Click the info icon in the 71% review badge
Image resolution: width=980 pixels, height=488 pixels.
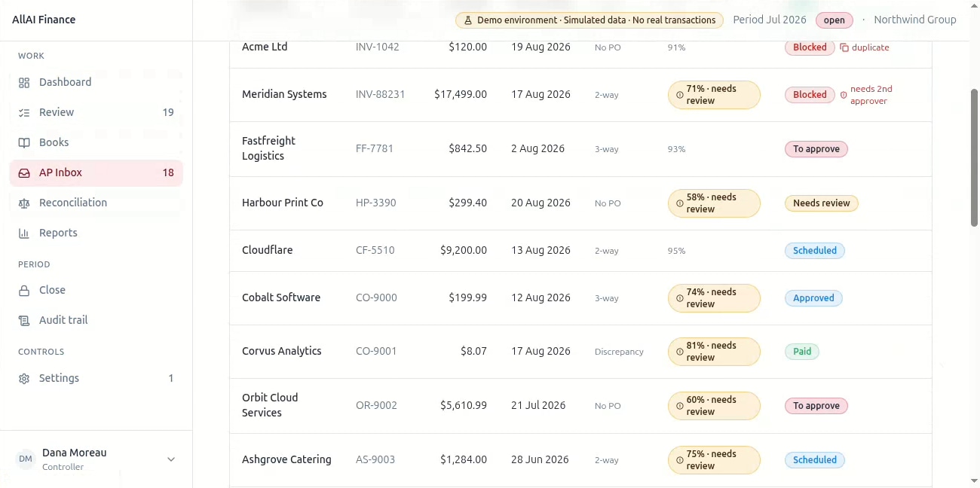tap(680, 95)
